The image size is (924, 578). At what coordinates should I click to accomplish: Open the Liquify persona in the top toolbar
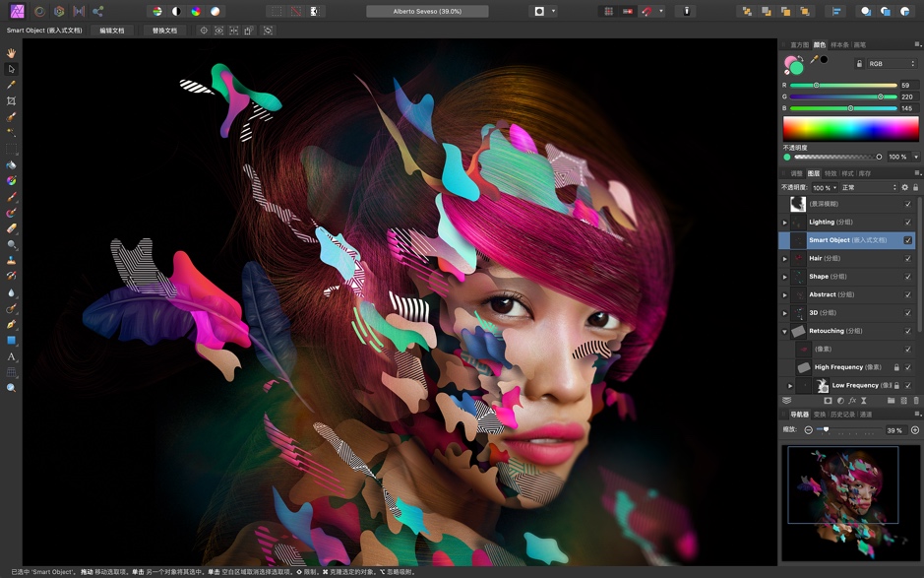coord(38,10)
